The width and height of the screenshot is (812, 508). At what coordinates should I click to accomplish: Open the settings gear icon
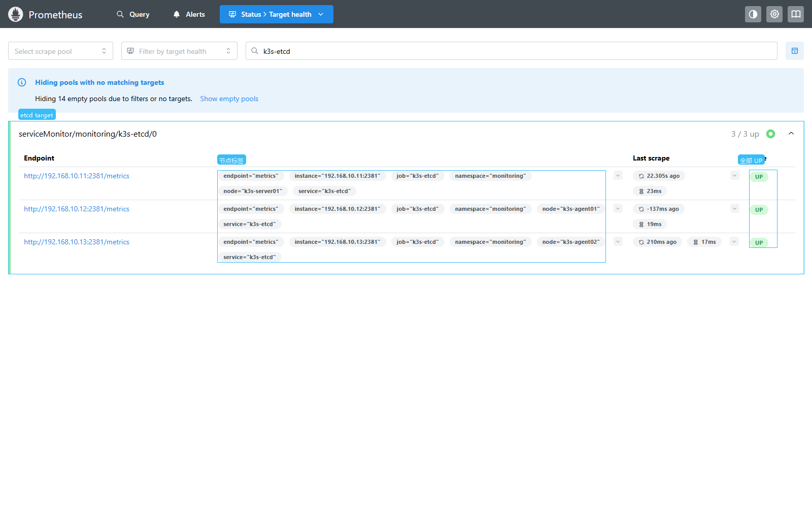click(x=774, y=14)
